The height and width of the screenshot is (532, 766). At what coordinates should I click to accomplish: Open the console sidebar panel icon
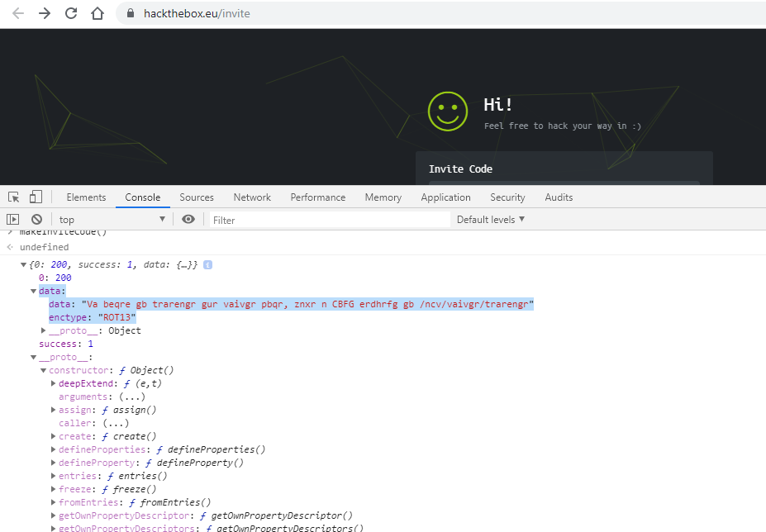12,218
